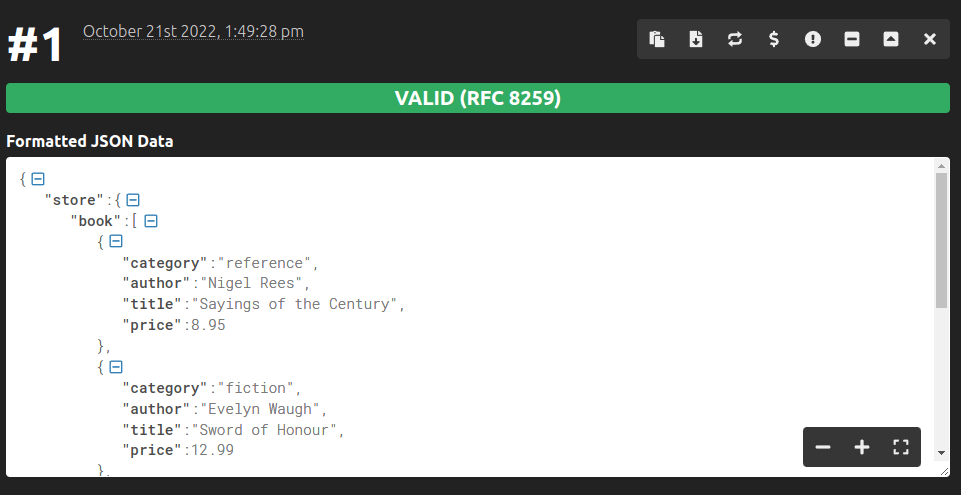Click the October 21st 2022 timestamp
Viewport: 961px width, 495px height.
[x=193, y=31]
